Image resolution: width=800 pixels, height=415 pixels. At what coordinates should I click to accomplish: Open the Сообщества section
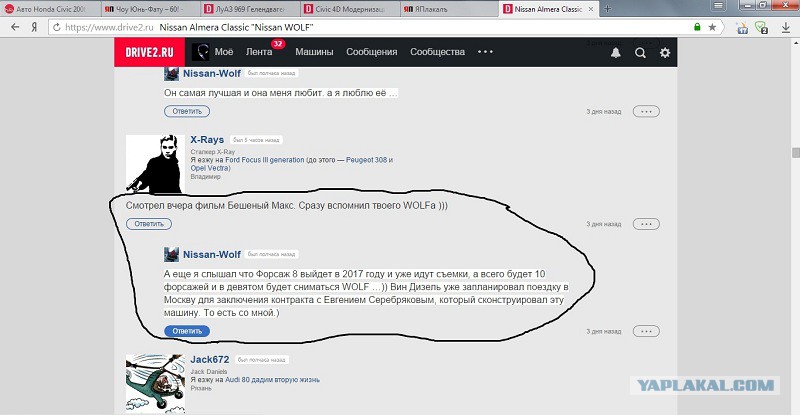coord(437,52)
